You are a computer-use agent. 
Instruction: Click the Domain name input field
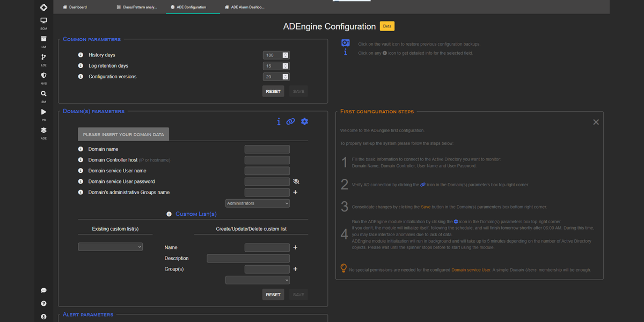coord(267,150)
